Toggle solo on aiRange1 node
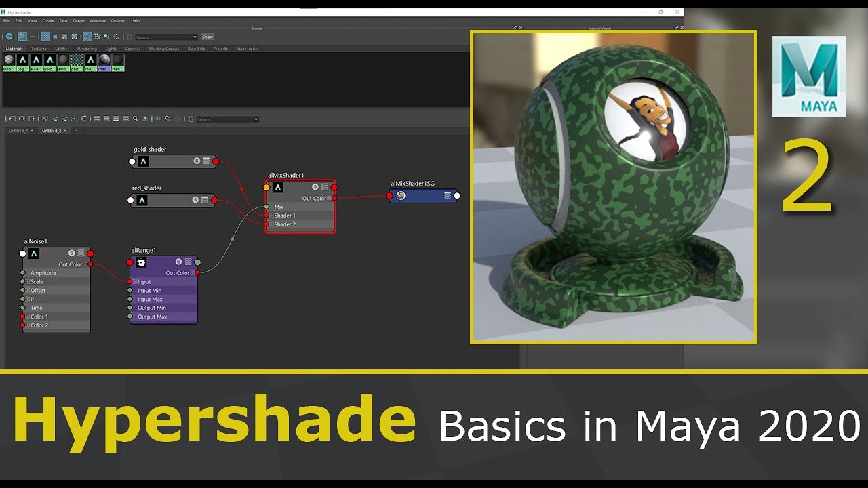This screenshot has width=868, height=488. pos(178,262)
